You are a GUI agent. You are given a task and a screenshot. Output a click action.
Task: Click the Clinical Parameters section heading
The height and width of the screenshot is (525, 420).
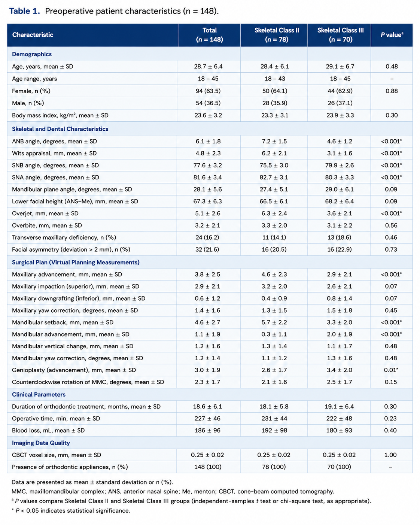pyautogui.click(x=39, y=395)
